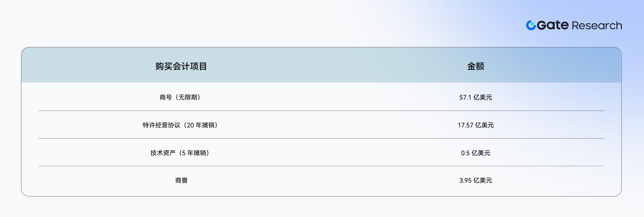Click the 商号 item name
The width and height of the screenshot is (644, 217).
pyautogui.click(x=166, y=97)
